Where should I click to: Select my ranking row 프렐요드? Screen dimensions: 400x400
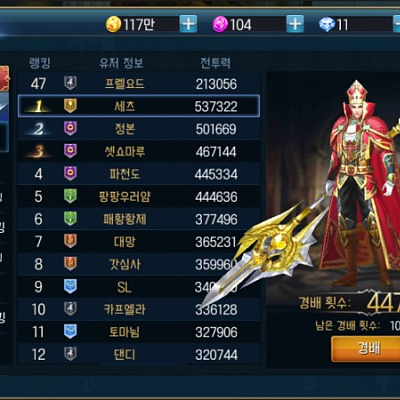139,83
